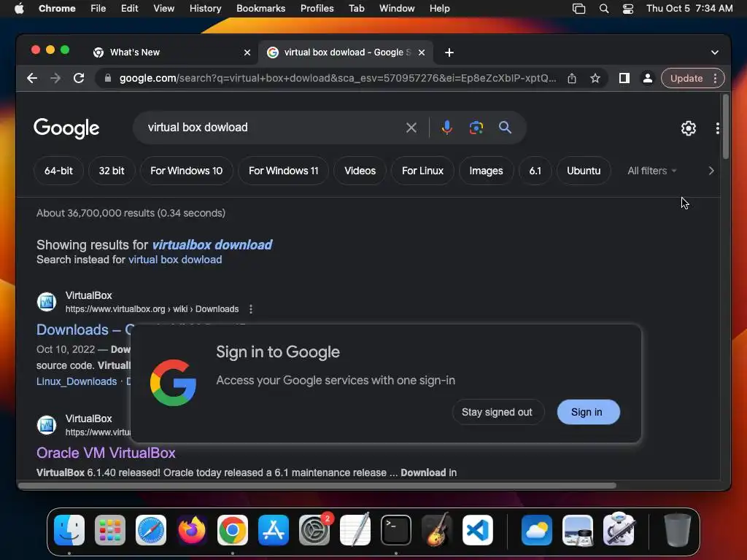
Task: Select the For Windows 10 chip
Action: (x=186, y=171)
